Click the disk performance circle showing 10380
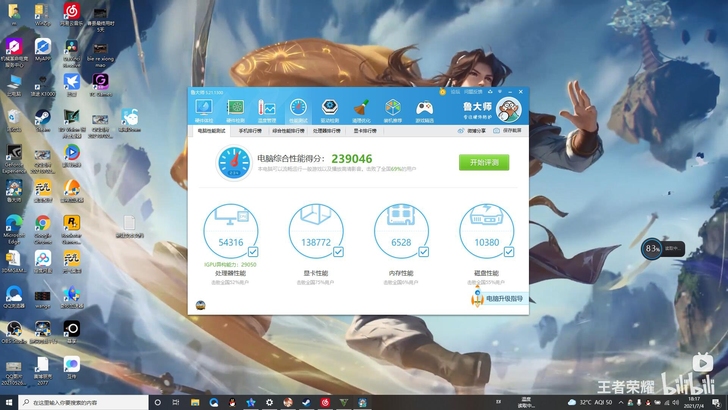The height and width of the screenshot is (410, 728). [x=487, y=231]
